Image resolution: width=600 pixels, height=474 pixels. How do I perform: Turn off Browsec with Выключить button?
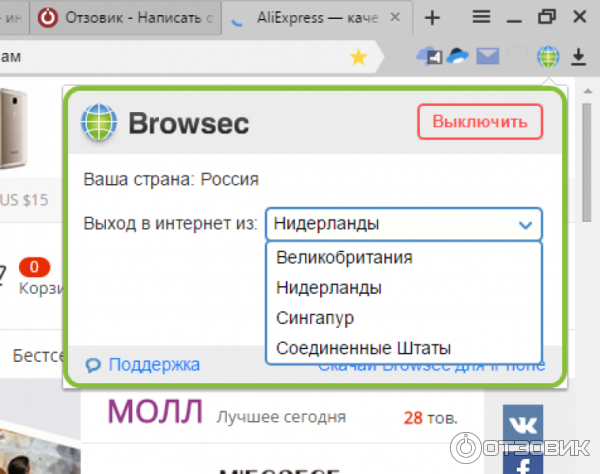click(480, 122)
